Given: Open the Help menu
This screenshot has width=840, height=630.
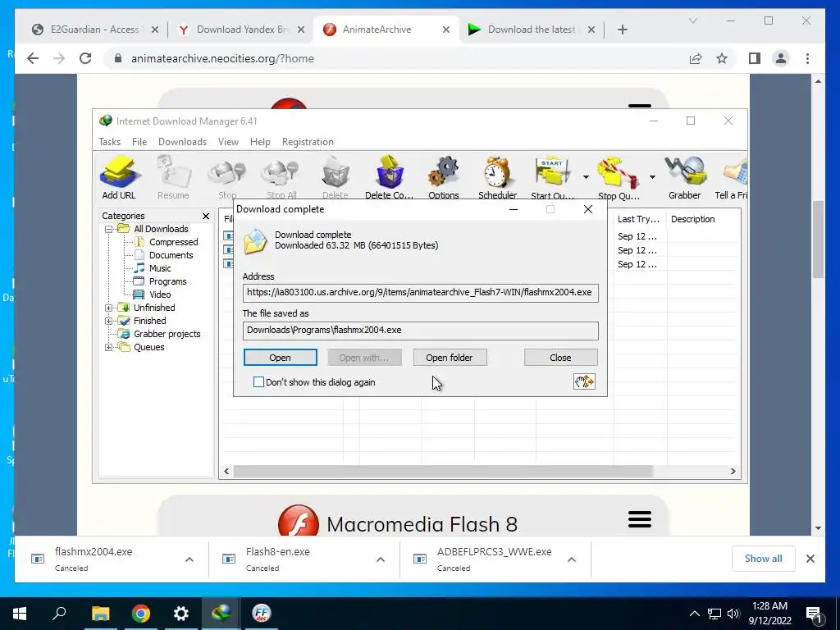Looking at the screenshot, I should [260, 141].
